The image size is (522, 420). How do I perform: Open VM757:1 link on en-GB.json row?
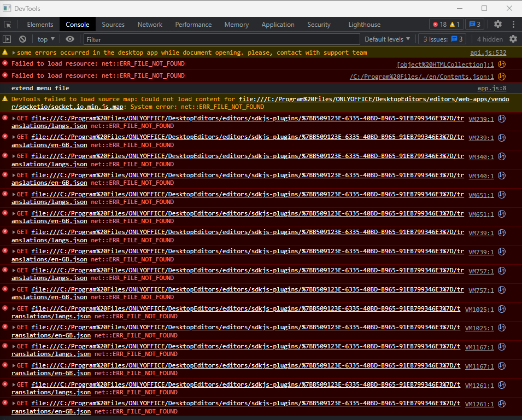pyautogui.click(x=481, y=290)
